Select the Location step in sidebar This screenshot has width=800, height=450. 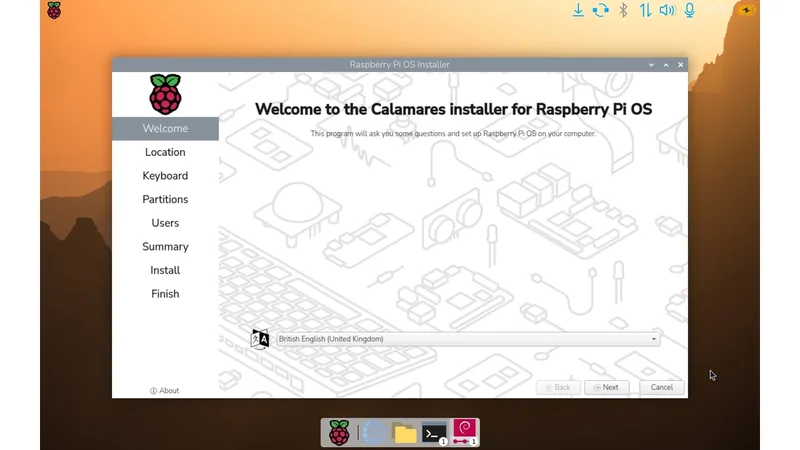click(165, 152)
